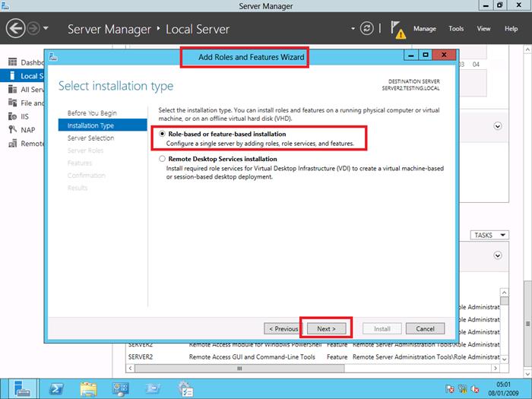Select the NAP item in the sidebar
532x399 pixels.
(x=27, y=130)
